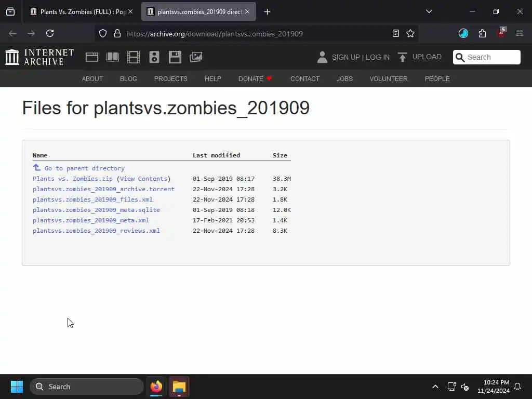532x399 pixels.
Task: Click the network monitor tray icon
Action: [451, 387]
